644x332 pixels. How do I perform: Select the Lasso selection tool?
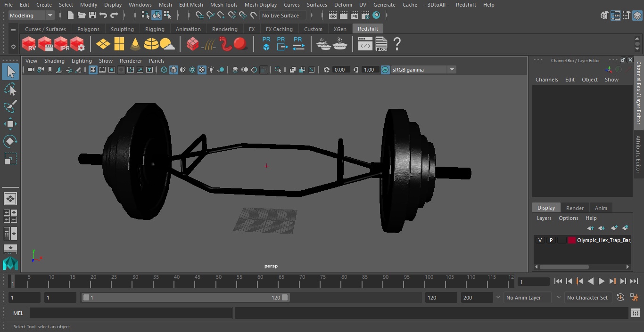pyautogui.click(x=10, y=89)
